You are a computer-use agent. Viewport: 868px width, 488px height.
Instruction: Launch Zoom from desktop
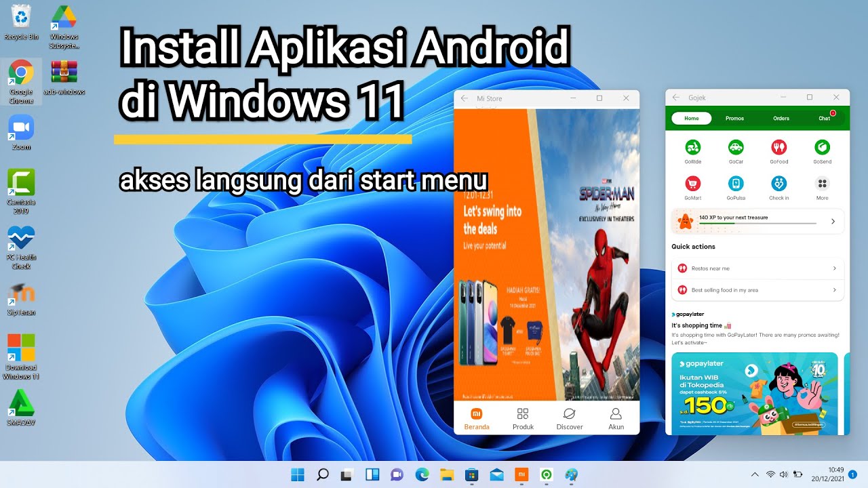[x=21, y=132]
